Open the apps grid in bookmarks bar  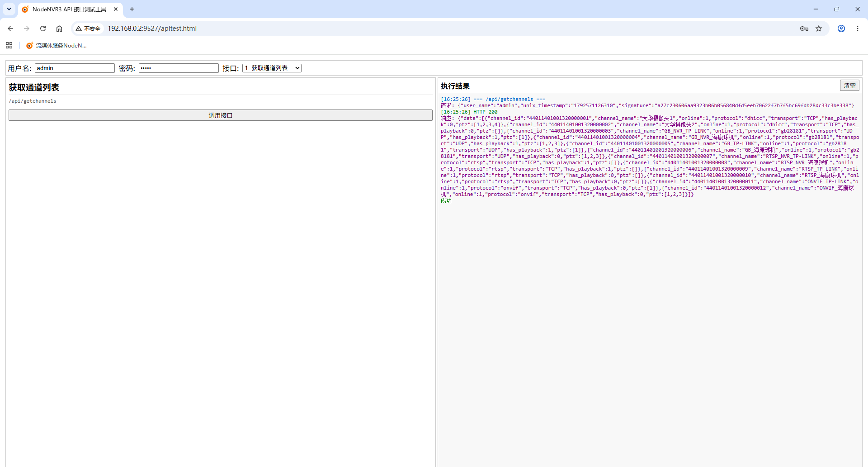(9, 45)
